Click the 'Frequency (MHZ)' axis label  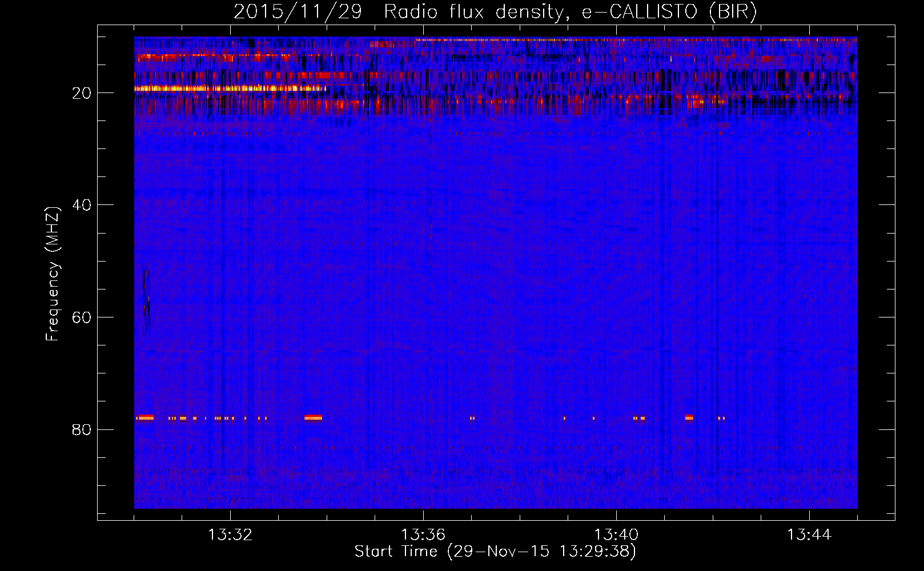coord(53,274)
